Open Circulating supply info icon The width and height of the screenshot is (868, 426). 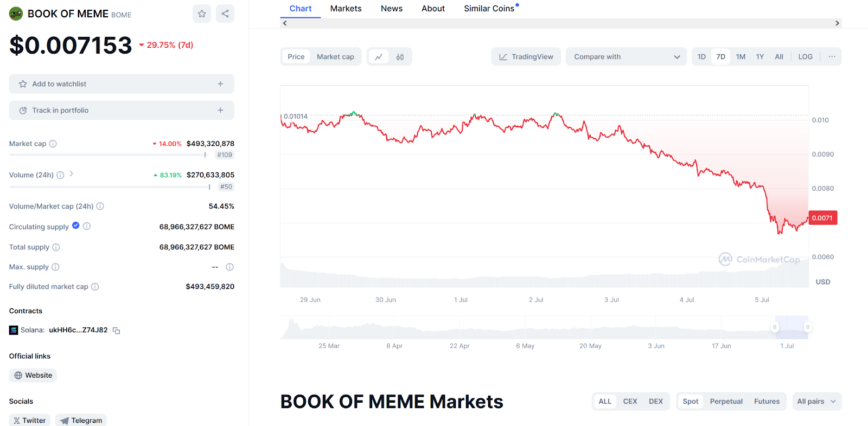pos(87,227)
